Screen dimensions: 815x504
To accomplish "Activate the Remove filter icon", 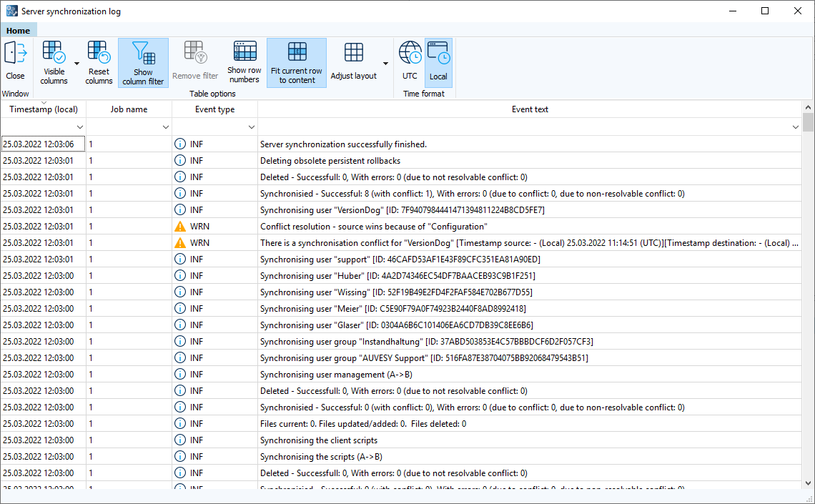I will (x=194, y=63).
